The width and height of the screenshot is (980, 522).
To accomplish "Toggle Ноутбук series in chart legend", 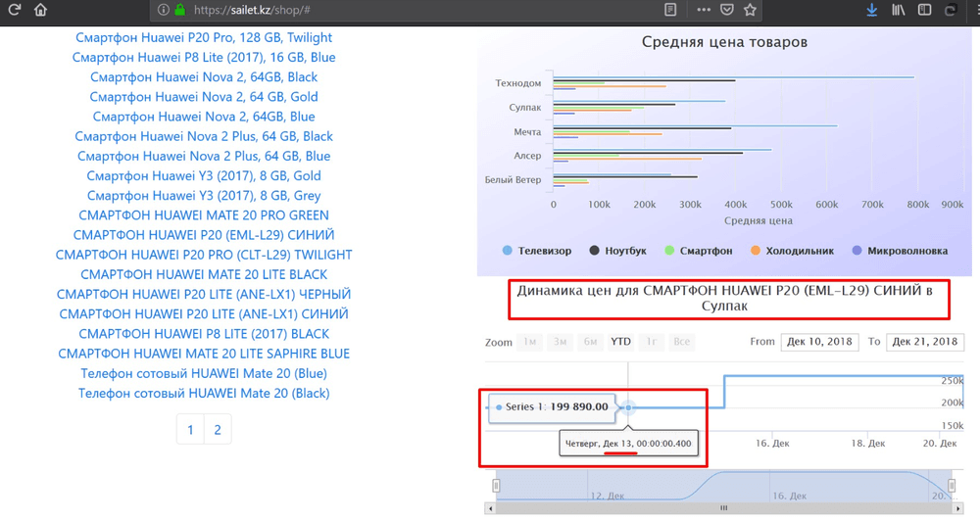I will pos(618,251).
